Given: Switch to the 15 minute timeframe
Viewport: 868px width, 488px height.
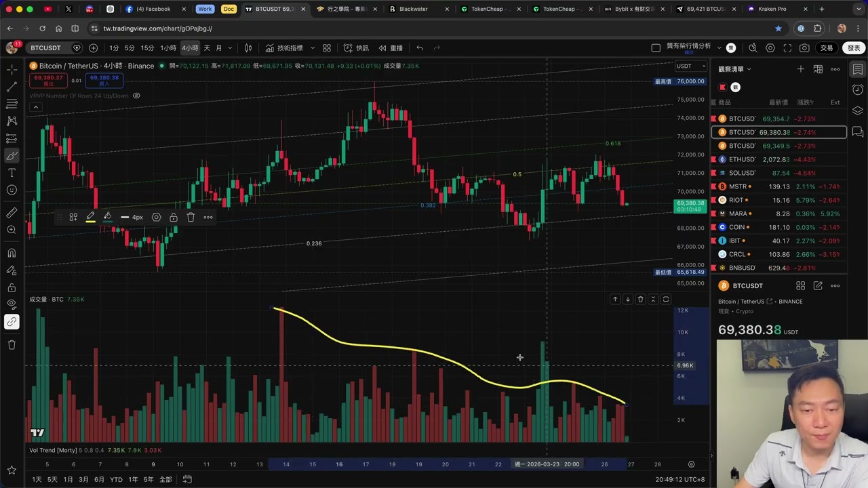Looking at the screenshot, I should [147, 48].
